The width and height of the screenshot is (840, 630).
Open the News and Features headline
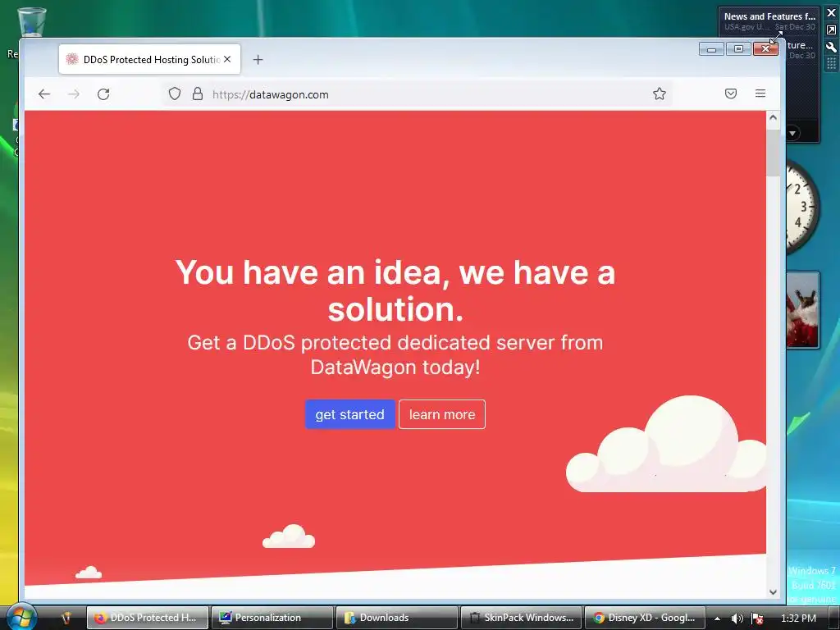[769, 16]
